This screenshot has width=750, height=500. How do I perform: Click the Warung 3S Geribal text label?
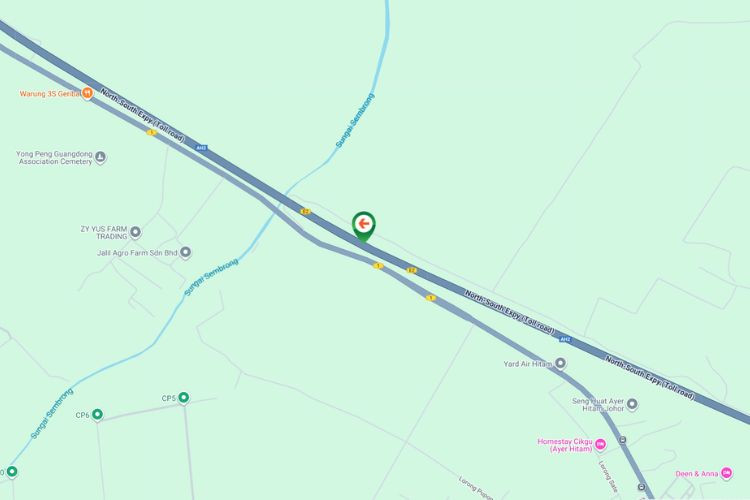[x=49, y=94]
